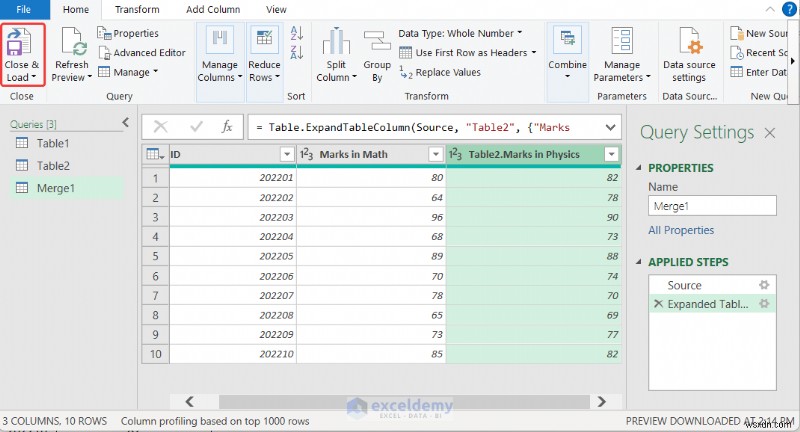Image resolution: width=800 pixels, height=432 pixels.
Task: Switch to the Add Column tab
Action: tap(213, 9)
